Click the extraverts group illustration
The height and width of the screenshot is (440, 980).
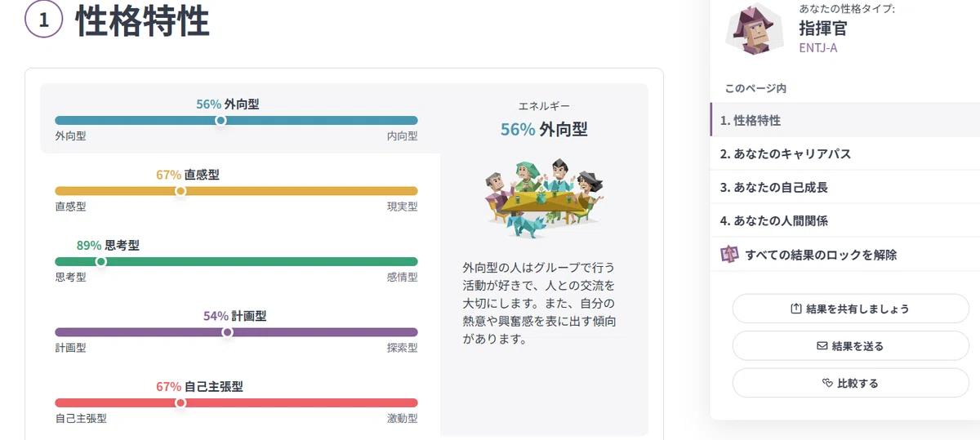pos(543,194)
